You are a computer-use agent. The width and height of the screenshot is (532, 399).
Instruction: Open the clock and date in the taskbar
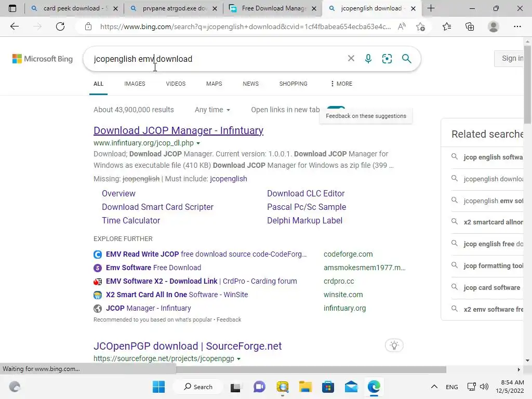point(510,387)
